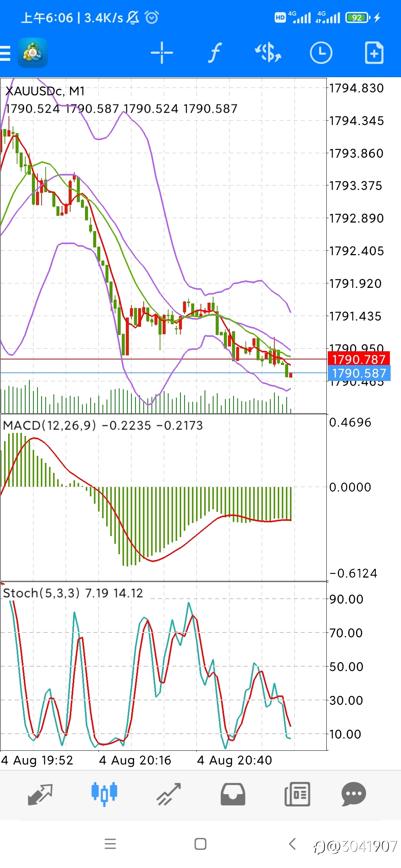Select the red 1790.787 price marker
The image size is (401, 868).
[359, 359]
